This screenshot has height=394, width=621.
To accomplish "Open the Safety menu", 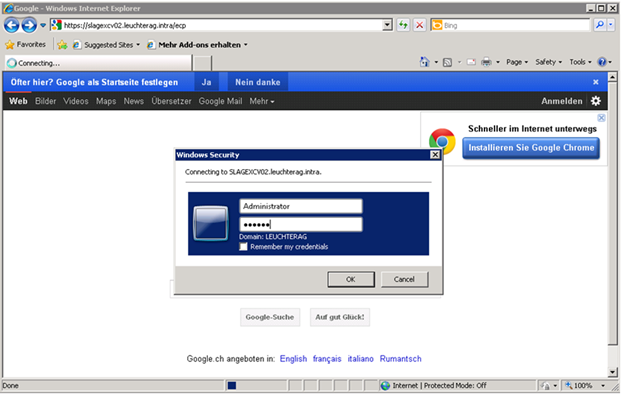I will (549, 62).
